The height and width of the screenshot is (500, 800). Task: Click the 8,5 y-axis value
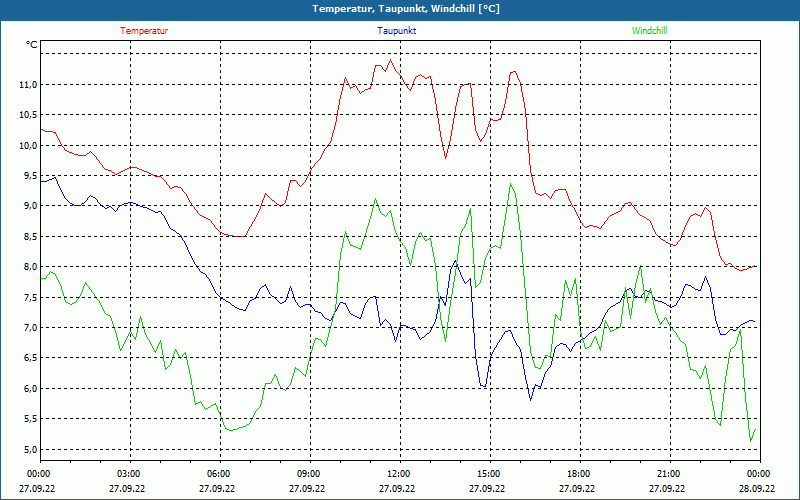click(x=30, y=236)
